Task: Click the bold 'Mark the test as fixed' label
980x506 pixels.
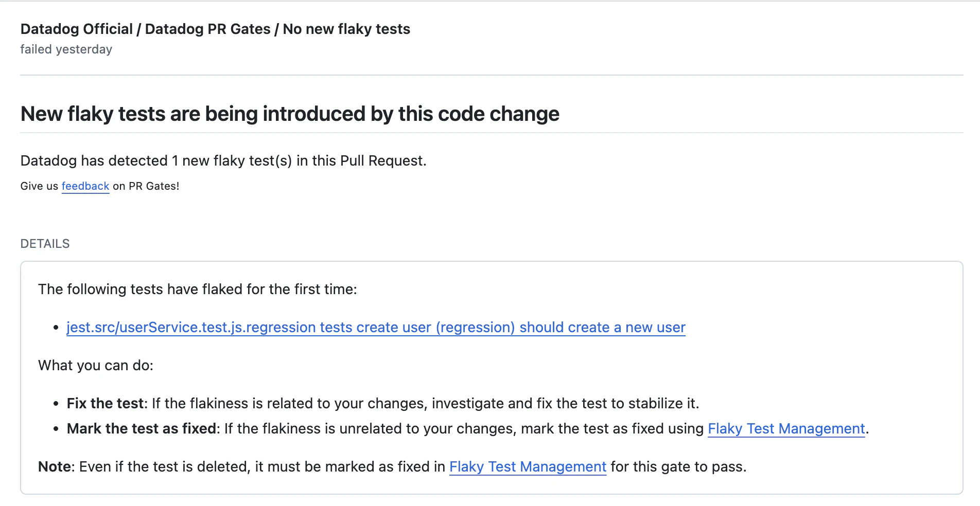Action: click(142, 429)
